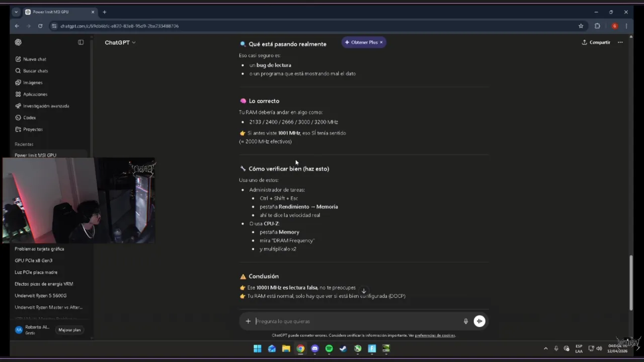Open File Explorer from the taskbar
Screen dimensions: 644x362
[286, 348]
